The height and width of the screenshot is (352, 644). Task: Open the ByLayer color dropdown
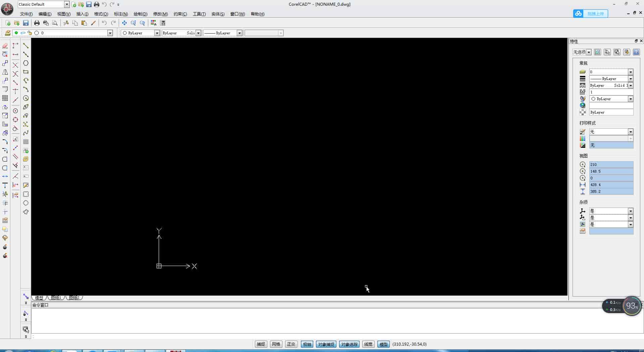157,33
